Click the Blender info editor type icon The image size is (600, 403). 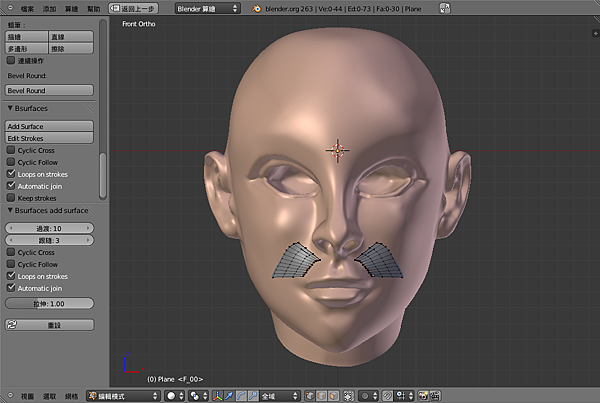[12, 8]
